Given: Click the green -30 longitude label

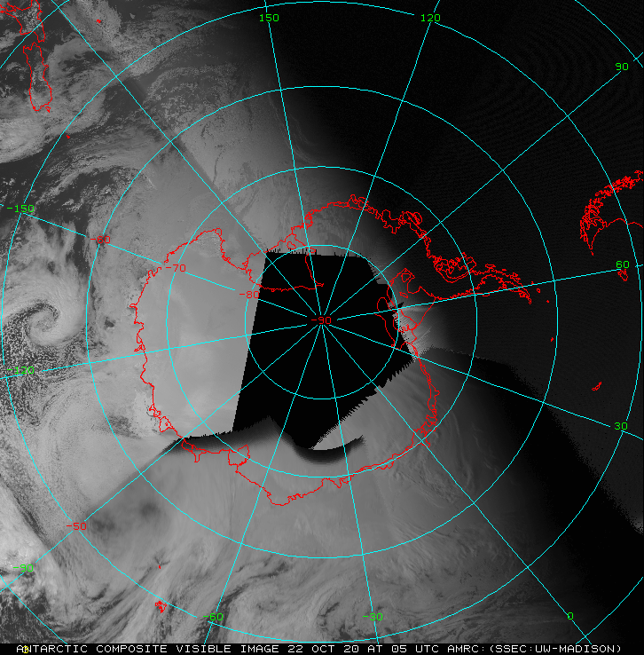Looking at the screenshot, I should tap(373, 617).
